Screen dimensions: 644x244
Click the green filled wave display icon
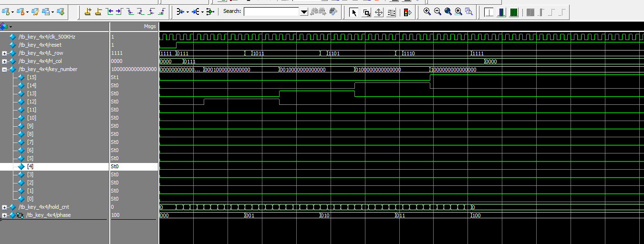tap(514, 12)
